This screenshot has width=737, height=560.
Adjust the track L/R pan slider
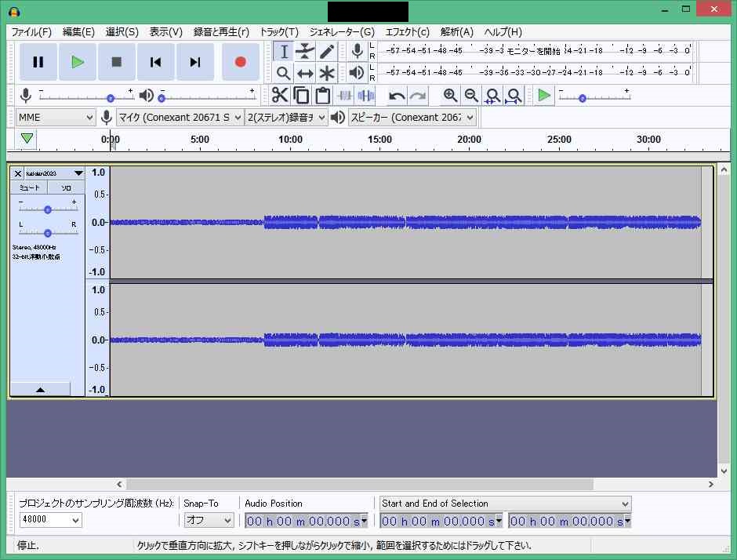pyautogui.click(x=48, y=233)
